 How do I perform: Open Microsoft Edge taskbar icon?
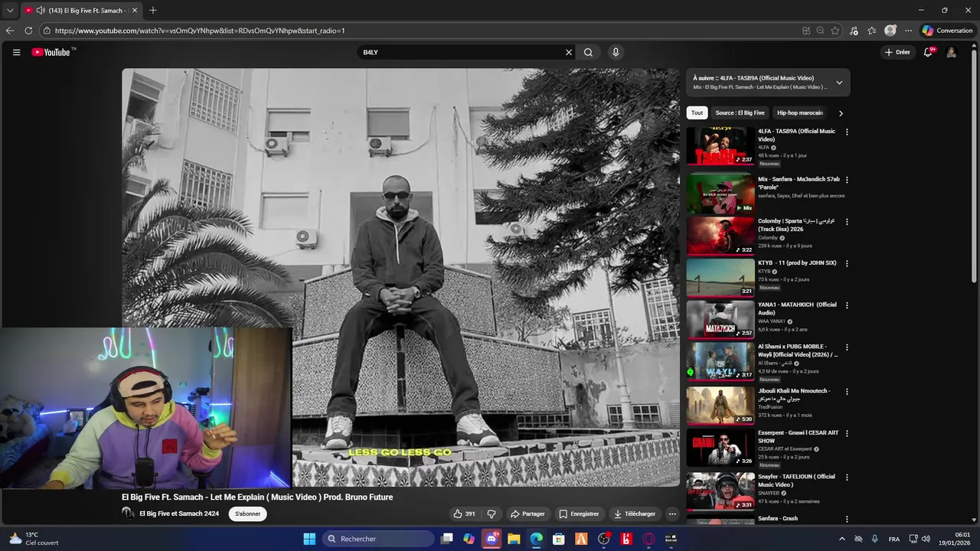[537, 539]
